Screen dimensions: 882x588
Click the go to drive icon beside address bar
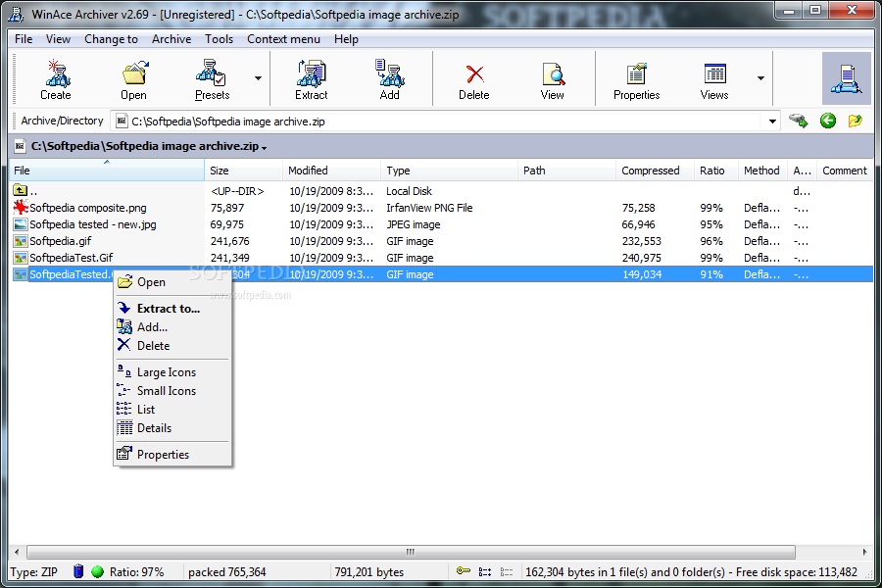click(x=798, y=121)
